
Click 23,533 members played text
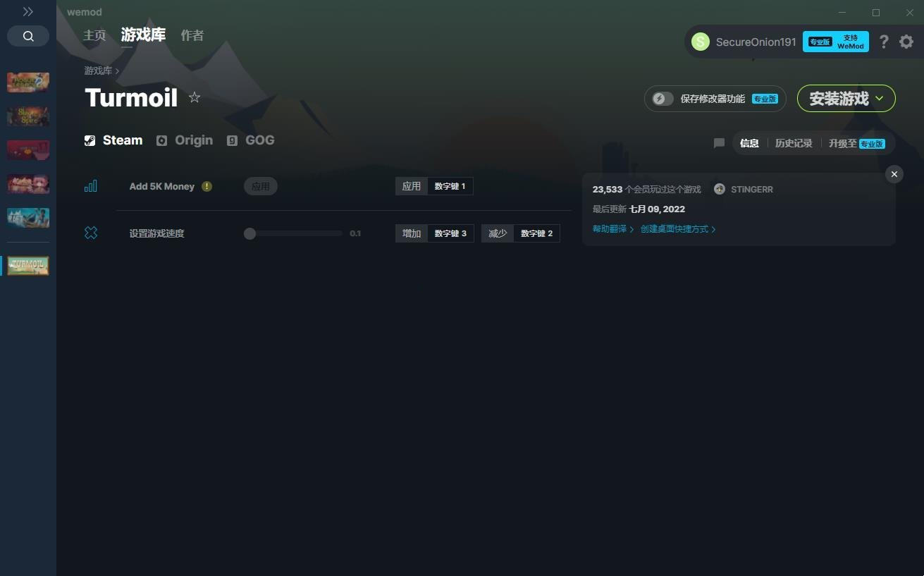tap(646, 190)
